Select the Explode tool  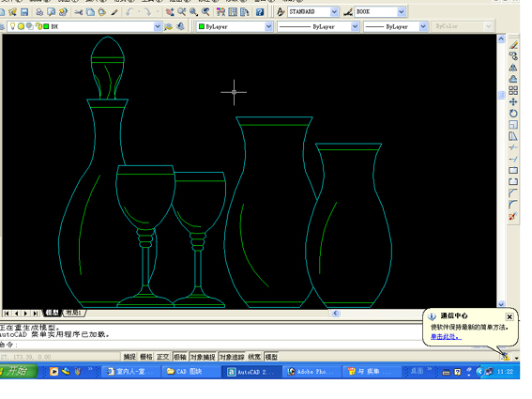tap(513, 216)
